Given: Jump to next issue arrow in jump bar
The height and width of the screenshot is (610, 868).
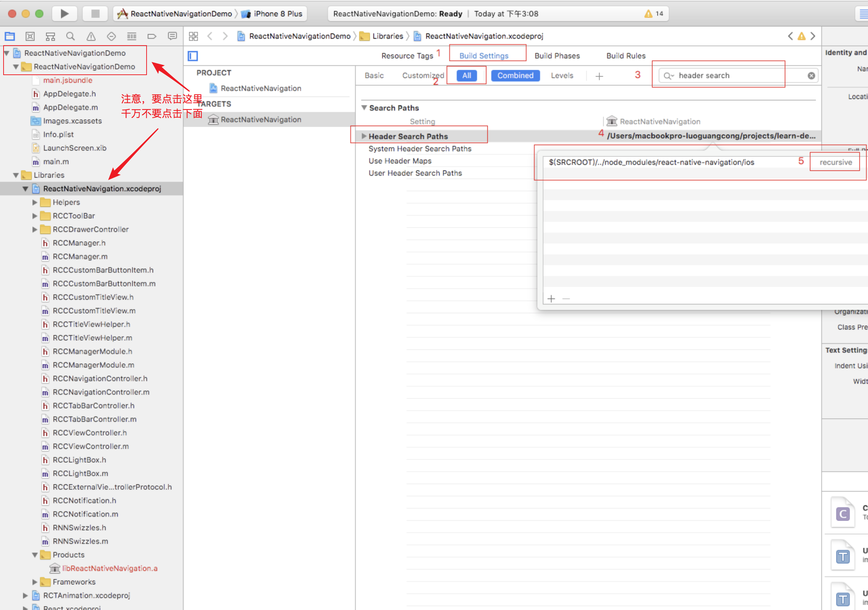Looking at the screenshot, I should click(813, 36).
